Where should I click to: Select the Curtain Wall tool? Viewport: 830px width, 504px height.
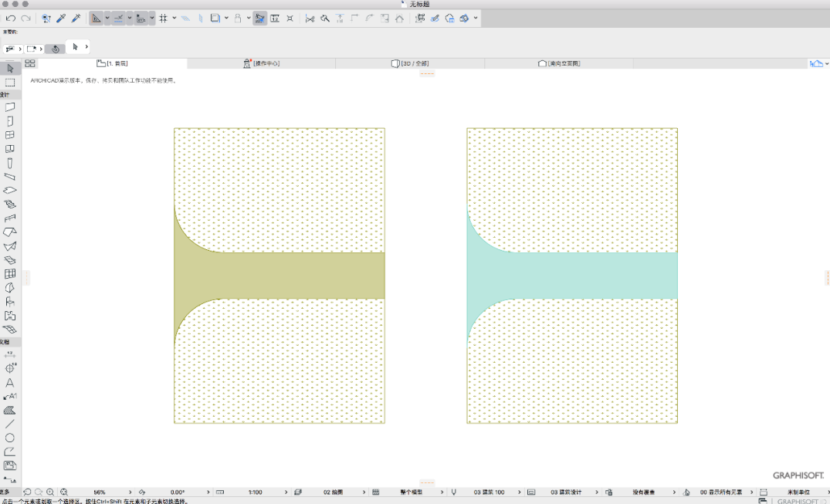(10, 274)
